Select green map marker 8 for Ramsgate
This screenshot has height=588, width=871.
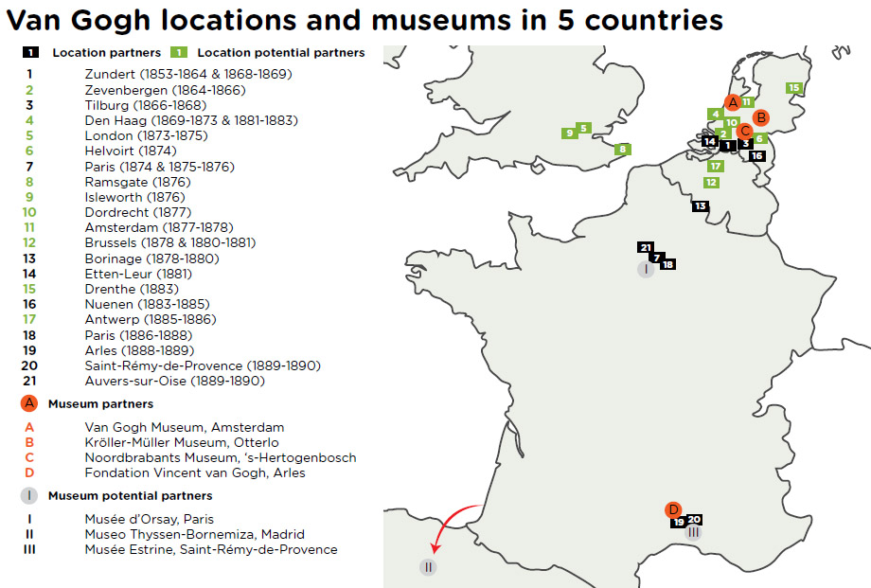(622, 149)
